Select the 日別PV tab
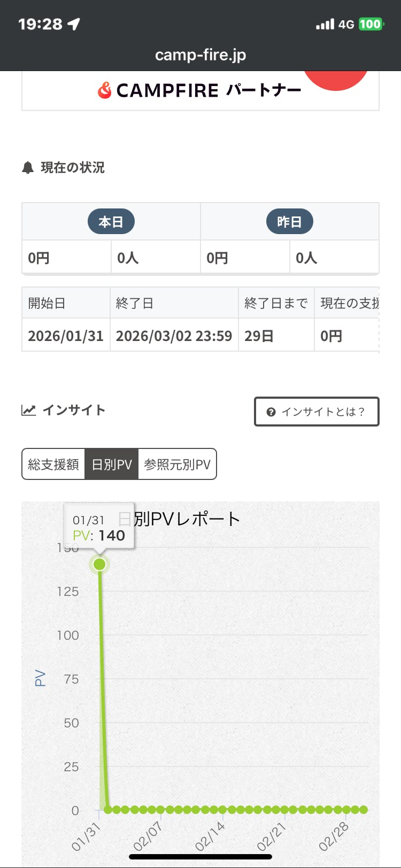Viewport: 401px width, 868px height. [x=112, y=464]
